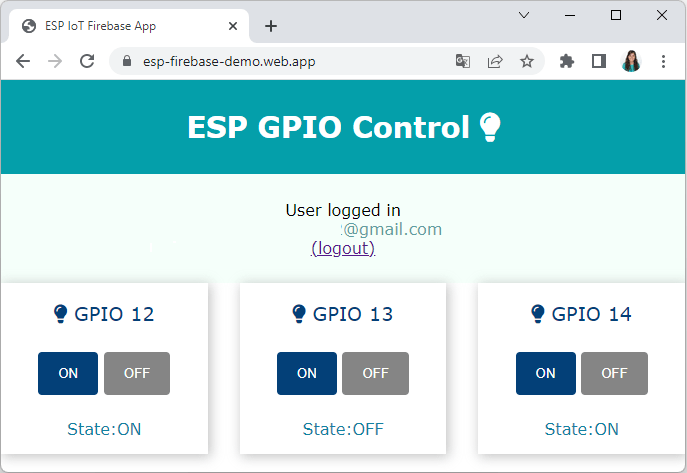This screenshot has width=687, height=473.
Task: Switch GPIO 13 ON
Action: [x=307, y=373]
